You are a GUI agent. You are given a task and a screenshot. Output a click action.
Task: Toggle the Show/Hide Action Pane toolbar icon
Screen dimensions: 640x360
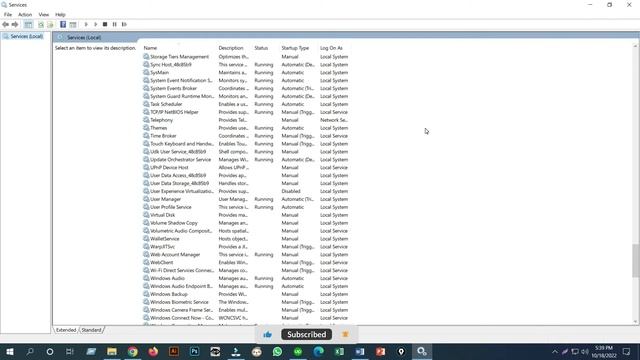(x=73, y=24)
